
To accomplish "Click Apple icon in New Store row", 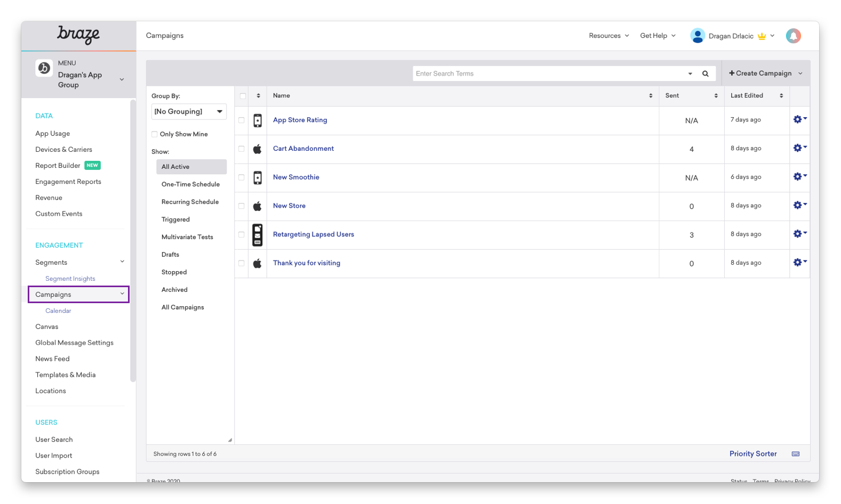I will pyautogui.click(x=257, y=206).
